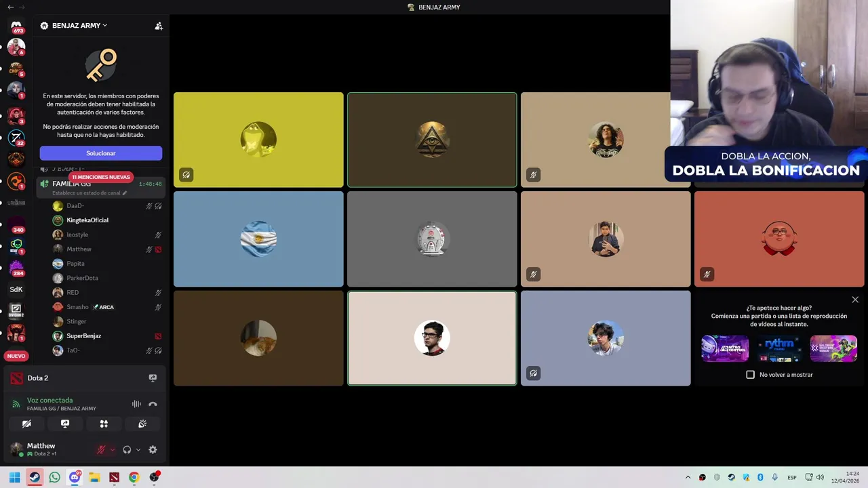
Task: Open File Explorer from the taskbar
Action: coord(94,477)
